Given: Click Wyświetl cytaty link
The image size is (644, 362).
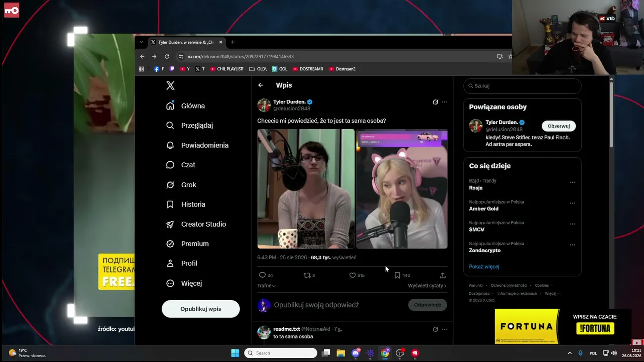Looking at the screenshot, I should [427, 286].
